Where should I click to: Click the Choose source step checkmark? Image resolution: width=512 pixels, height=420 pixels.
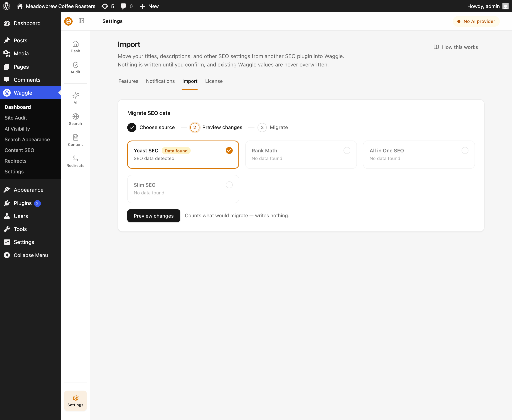pyautogui.click(x=132, y=128)
